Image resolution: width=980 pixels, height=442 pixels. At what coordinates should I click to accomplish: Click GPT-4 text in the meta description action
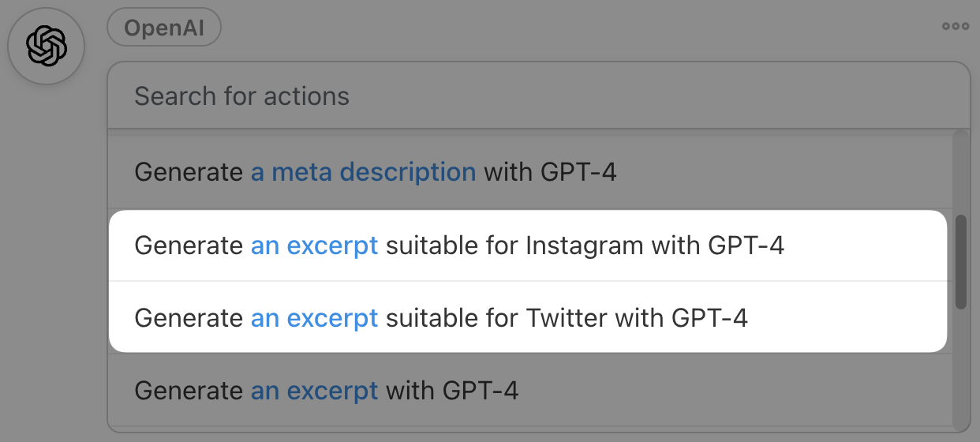[x=578, y=172]
